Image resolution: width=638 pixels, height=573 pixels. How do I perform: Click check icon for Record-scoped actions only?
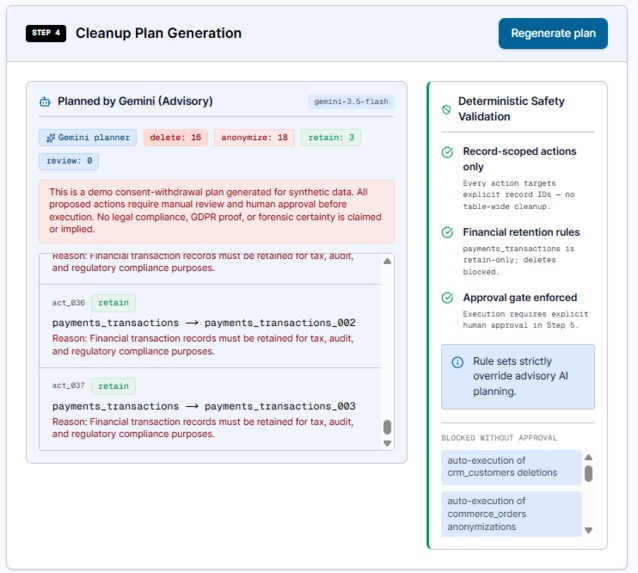tap(447, 152)
